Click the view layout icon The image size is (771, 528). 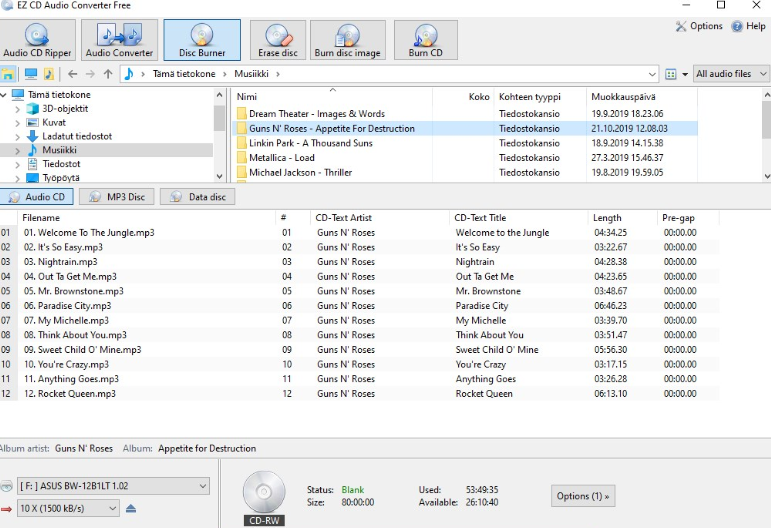(671, 74)
